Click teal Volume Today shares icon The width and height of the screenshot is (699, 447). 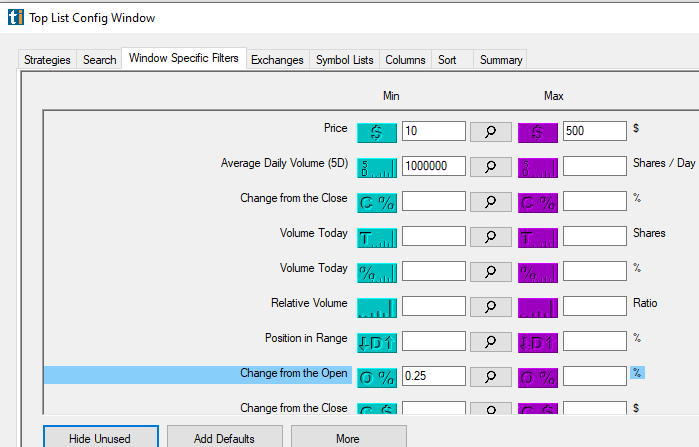pyautogui.click(x=377, y=238)
